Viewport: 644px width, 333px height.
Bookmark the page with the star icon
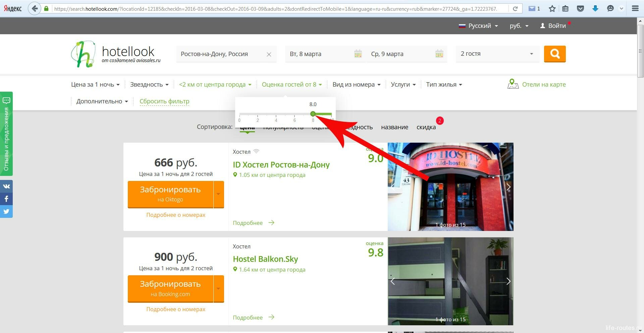552,9
